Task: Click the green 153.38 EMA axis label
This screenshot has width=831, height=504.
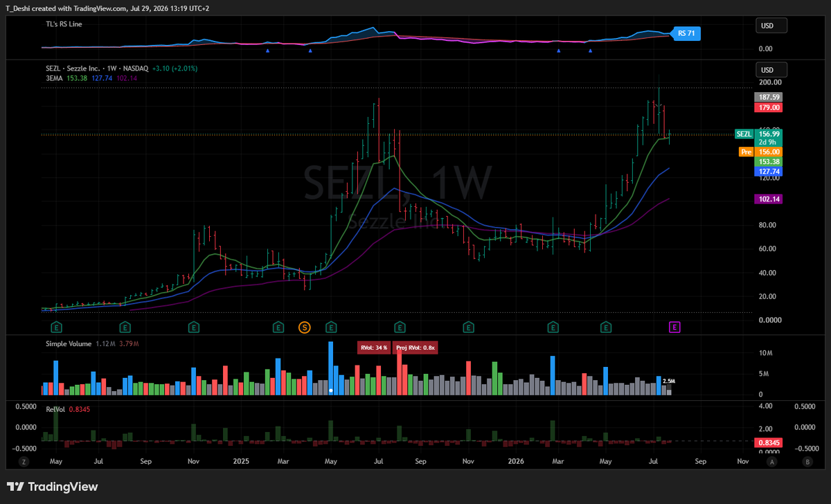Action: pos(770,161)
